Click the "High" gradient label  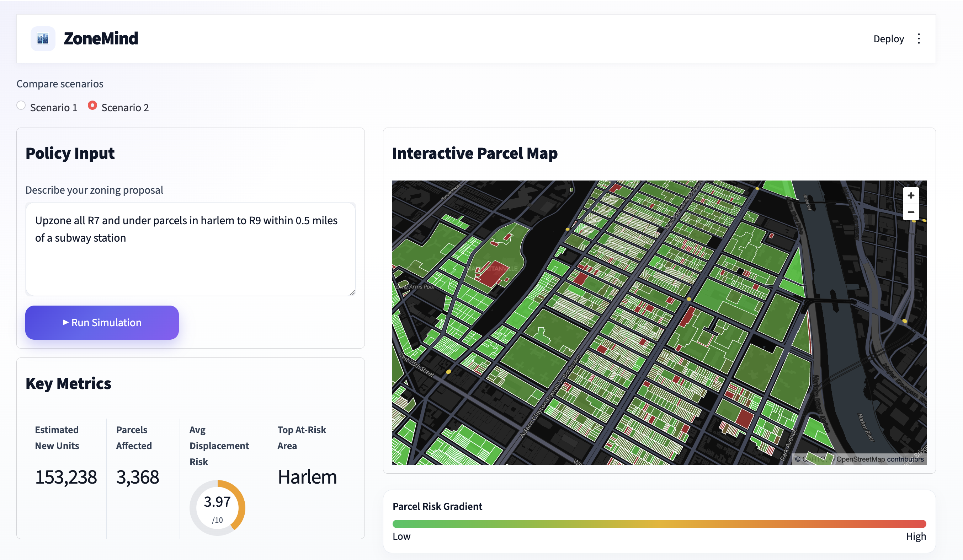coord(916,536)
